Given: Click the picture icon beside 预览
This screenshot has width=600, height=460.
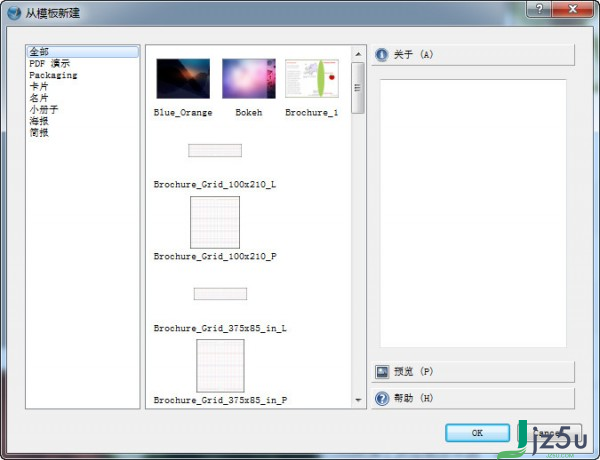Looking at the screenshot, I should pyautogui.click(x=382, y=372).
